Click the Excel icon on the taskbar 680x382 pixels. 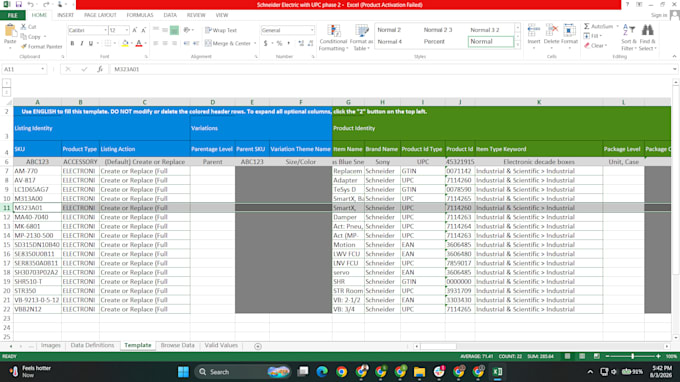point(497,372)
